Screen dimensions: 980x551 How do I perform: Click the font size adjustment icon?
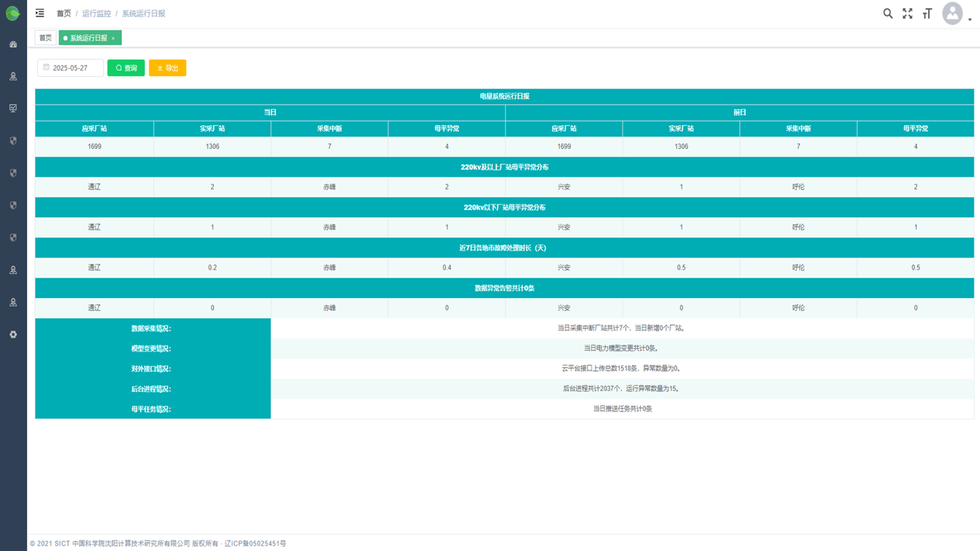click(927, 14)
